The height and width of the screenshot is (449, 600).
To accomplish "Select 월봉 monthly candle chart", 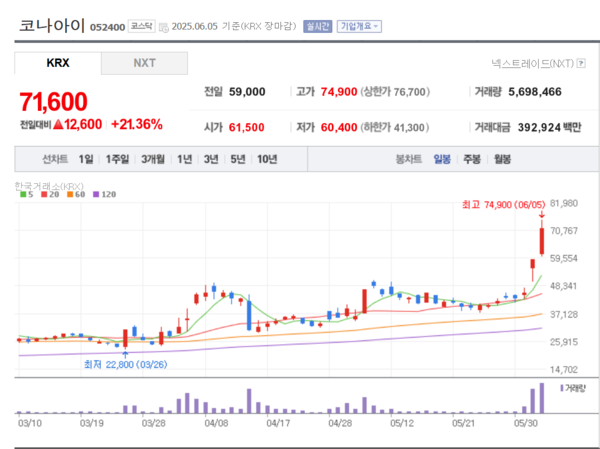I will (x=502, y=159).
